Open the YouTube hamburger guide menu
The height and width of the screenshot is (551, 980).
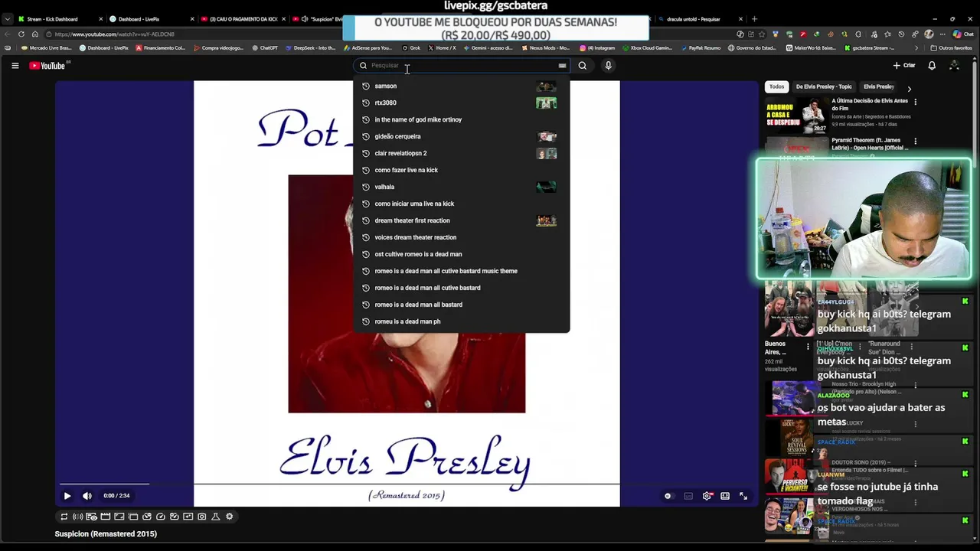point(15,66)
